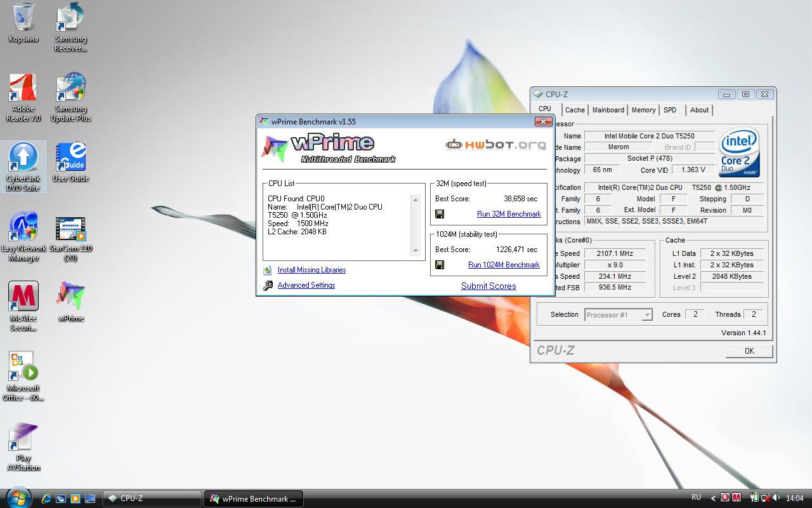Click the hwbot.org logo in wPrime
This screenshot has height=508, width=812.
495,145
